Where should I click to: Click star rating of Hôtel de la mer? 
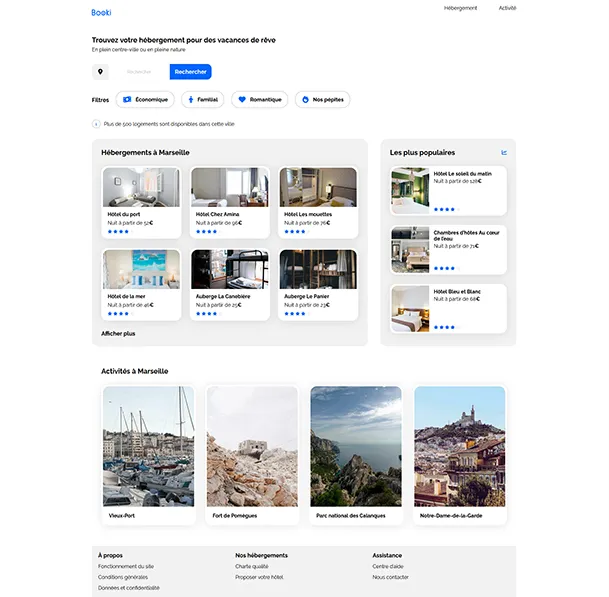coord(120,313)
